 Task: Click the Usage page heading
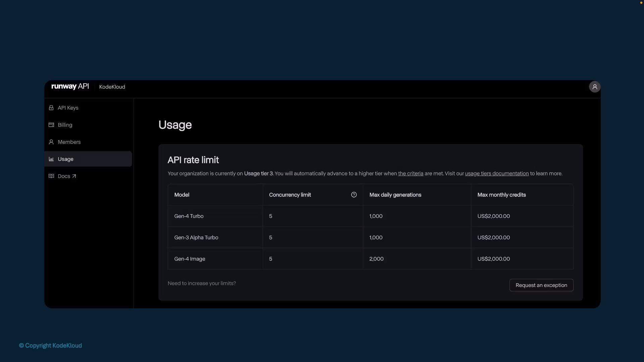[x=175, y=125]
